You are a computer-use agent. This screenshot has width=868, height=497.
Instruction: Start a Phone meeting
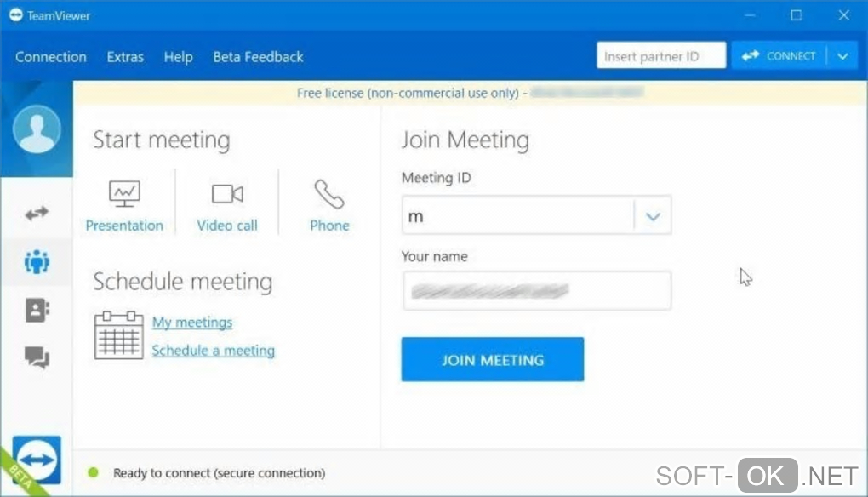(x=329, y=206)
